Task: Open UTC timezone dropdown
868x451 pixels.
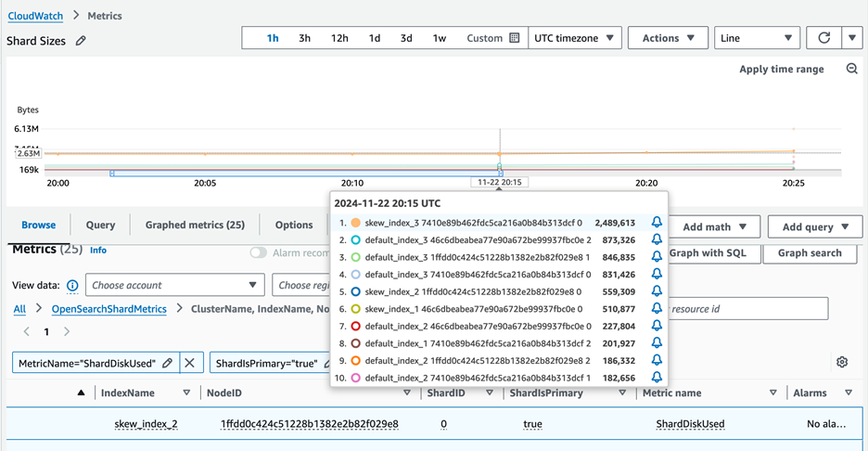Action: 575,38
